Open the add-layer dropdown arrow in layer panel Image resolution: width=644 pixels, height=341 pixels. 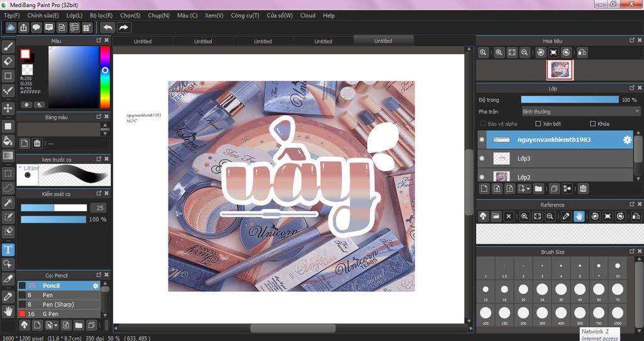coord(528,189)
